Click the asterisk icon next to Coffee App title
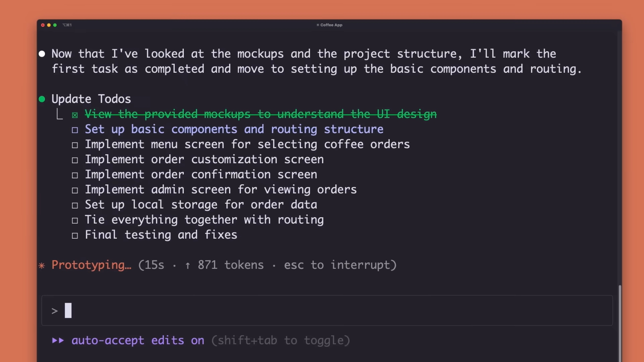Viewport: 644px width, 362px height. [317, 25]
